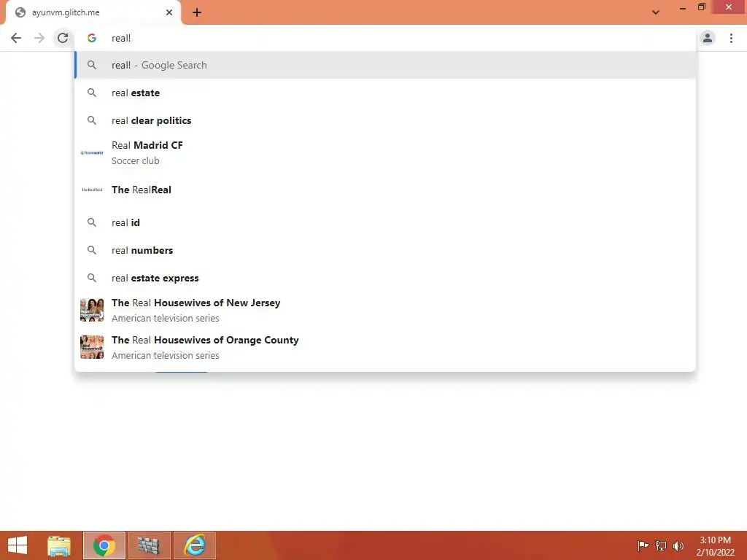
Task: Close the ayunvm.glitch.me tab
Action: [x=169, y=12]
